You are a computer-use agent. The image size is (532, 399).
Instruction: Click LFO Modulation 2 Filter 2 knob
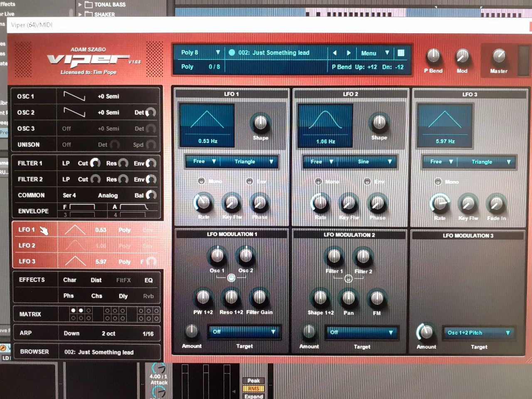(363, 256)
